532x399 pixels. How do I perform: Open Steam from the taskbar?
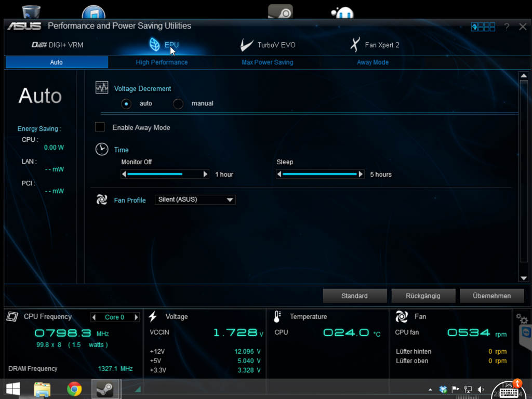click(x=105, y=389)
